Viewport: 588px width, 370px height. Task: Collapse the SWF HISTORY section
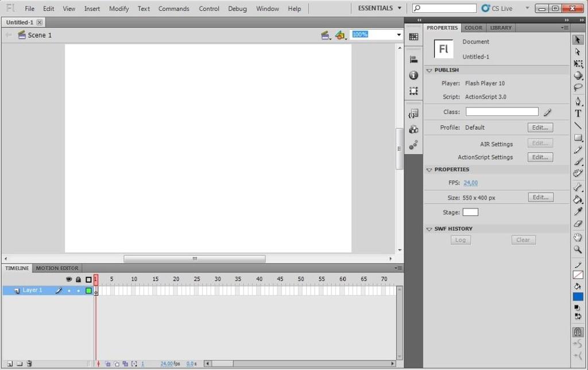(430, 229)
